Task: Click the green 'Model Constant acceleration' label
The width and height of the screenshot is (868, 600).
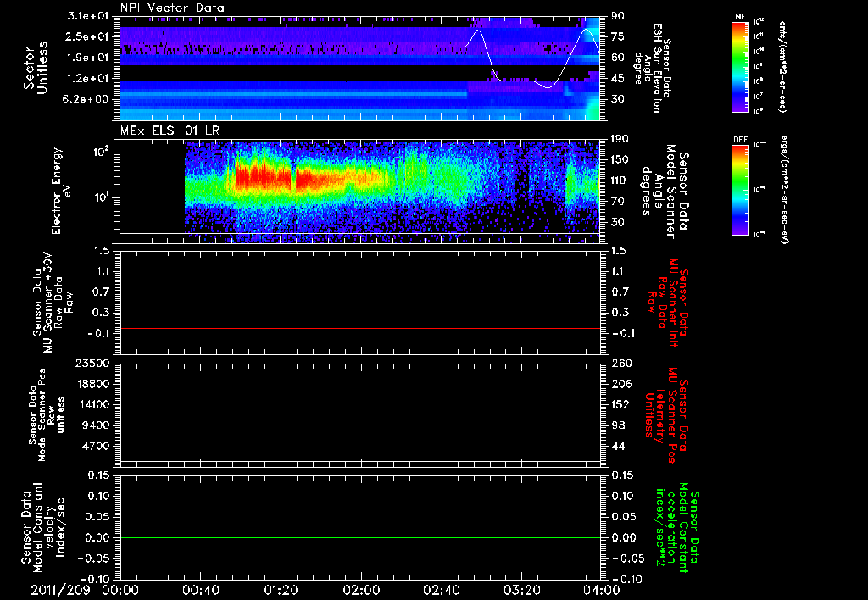Action: (677, 527)
